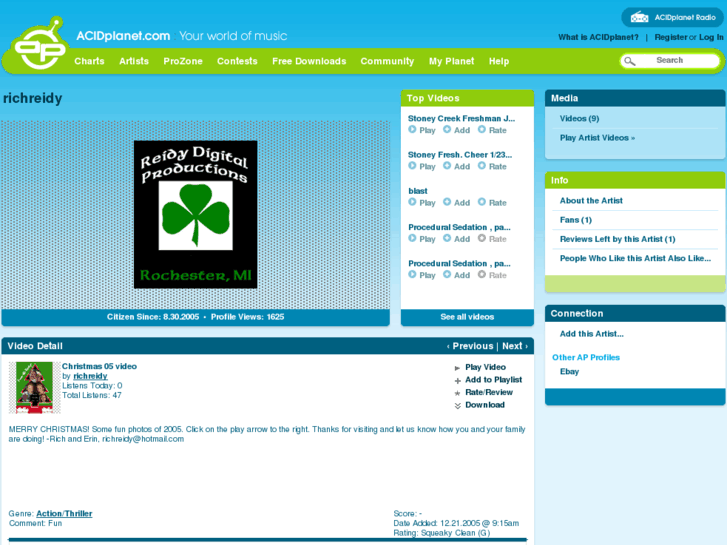Add the blast video to playlist
The width and height of the screenshot is (727, 545).
click(457, 202)
